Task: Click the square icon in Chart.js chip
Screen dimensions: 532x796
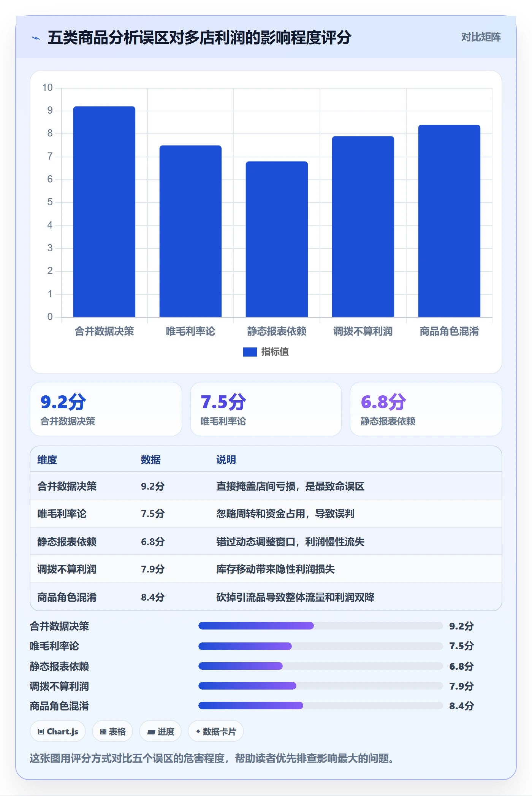Action: pos(41,732)
